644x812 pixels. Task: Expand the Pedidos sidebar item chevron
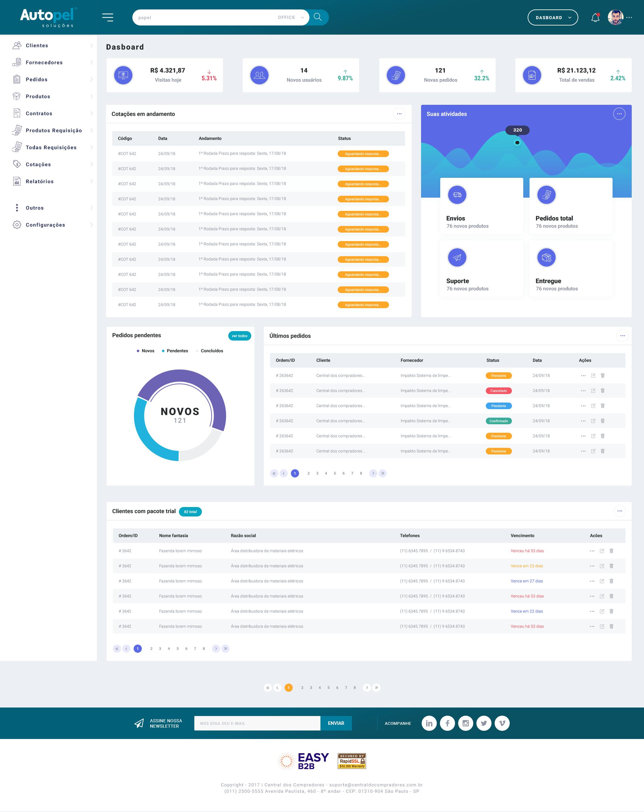pyautogui.click(x=92, y=79)
